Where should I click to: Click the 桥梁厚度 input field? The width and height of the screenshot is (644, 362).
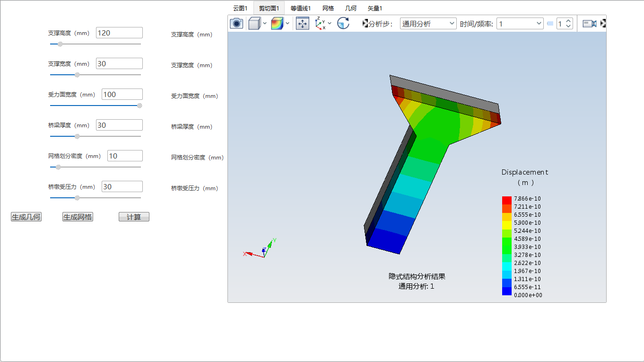pyautogui.click(x=119, y=125)
